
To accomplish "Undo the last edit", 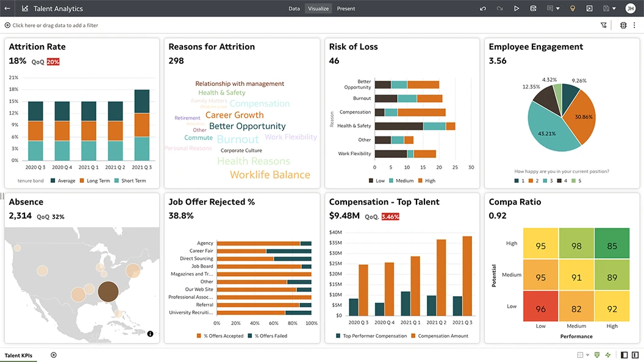I will [x=483, y=9].
